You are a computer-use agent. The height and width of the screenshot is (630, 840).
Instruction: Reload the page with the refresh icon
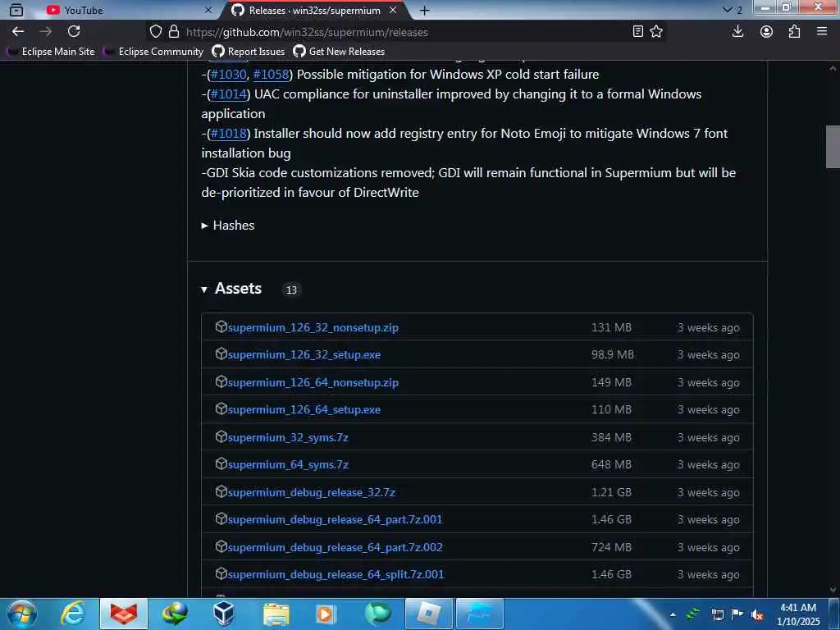coord(74,32)
